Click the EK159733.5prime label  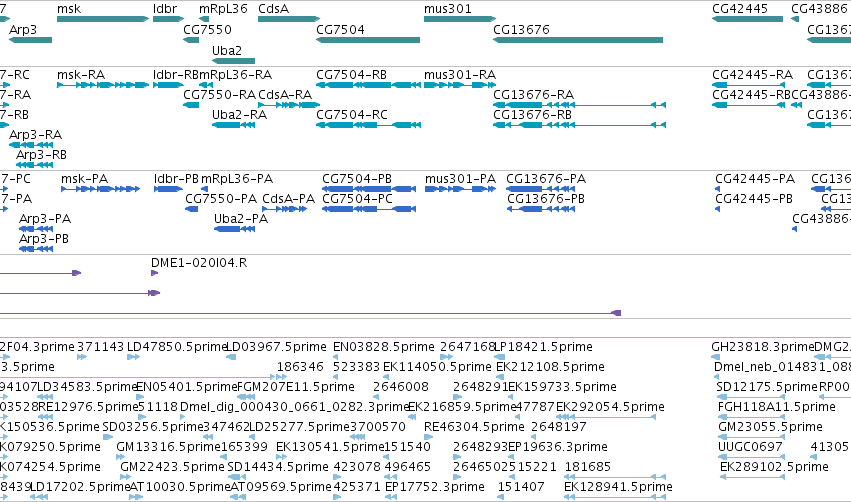point(562,387)
